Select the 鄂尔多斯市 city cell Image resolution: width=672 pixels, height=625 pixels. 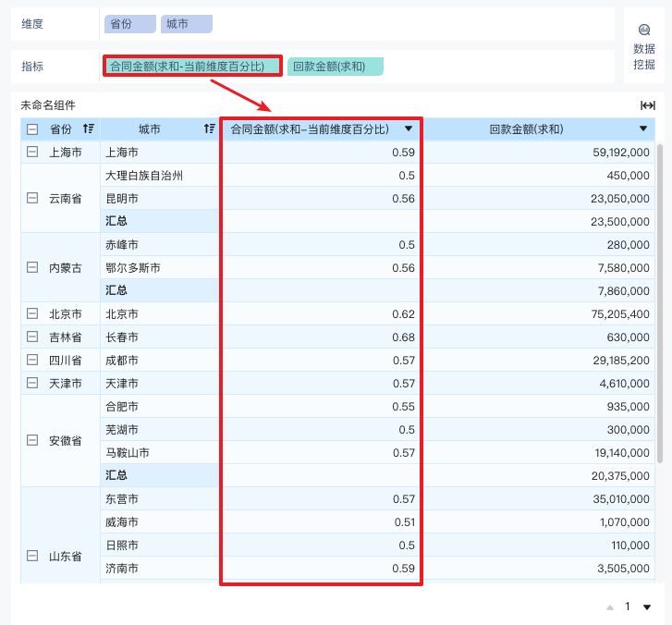pyautogui.click(x=160, y=267)
